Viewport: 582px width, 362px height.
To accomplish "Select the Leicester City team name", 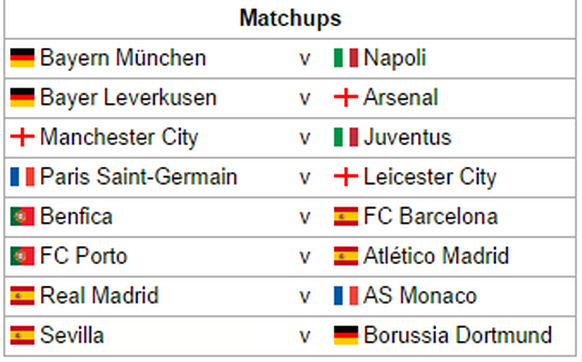I will 430,177.
